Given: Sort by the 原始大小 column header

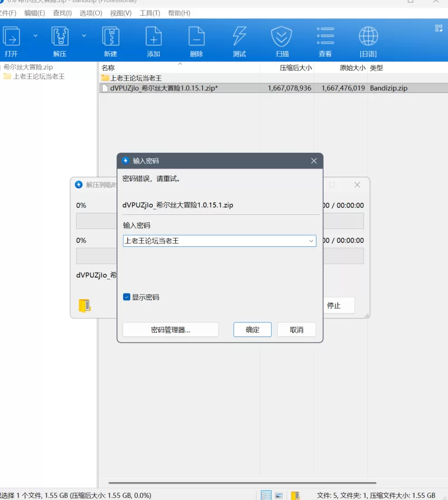Looking at the screenshot, I should coord(340,68).
